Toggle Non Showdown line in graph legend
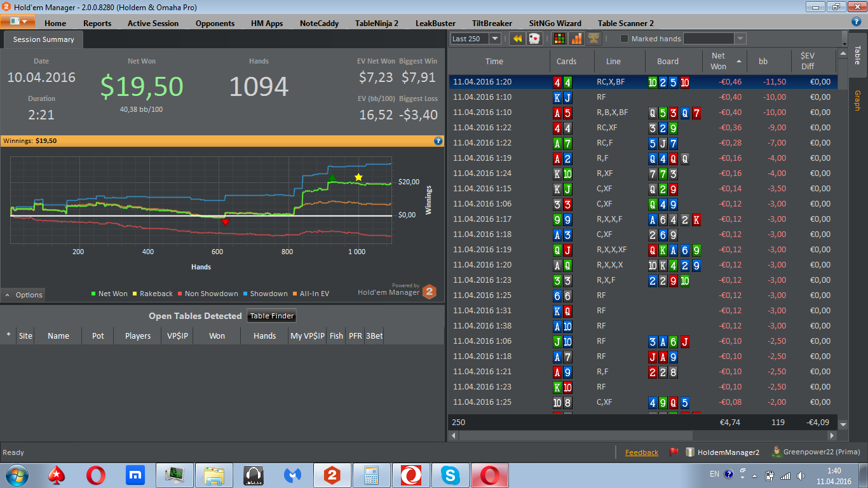The width and height of the screenshot is (868, 488). coord(208,294)
